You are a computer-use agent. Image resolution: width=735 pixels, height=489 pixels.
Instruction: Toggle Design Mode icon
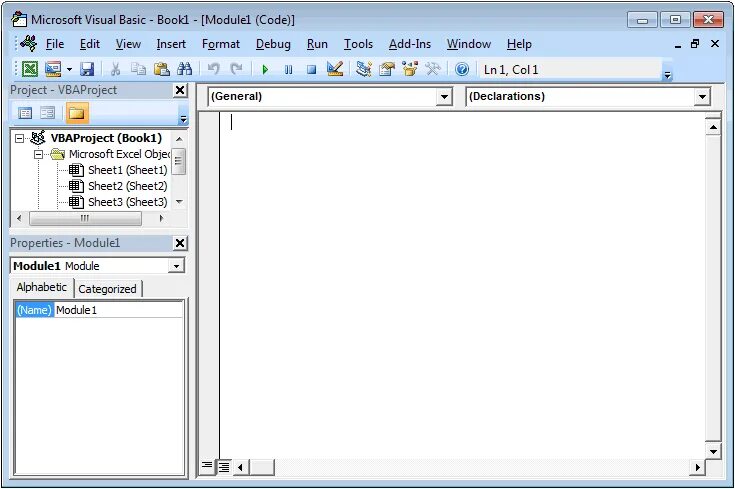tap(335, 69)
